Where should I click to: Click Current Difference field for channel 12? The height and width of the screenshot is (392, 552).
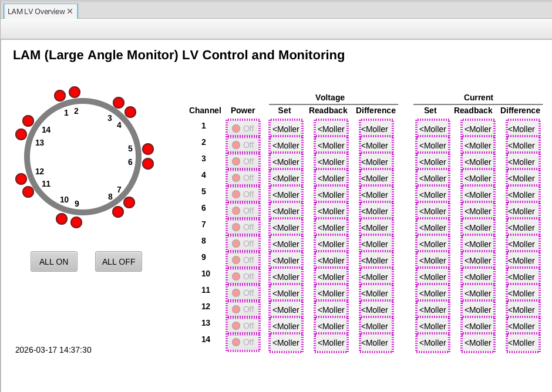523,309
